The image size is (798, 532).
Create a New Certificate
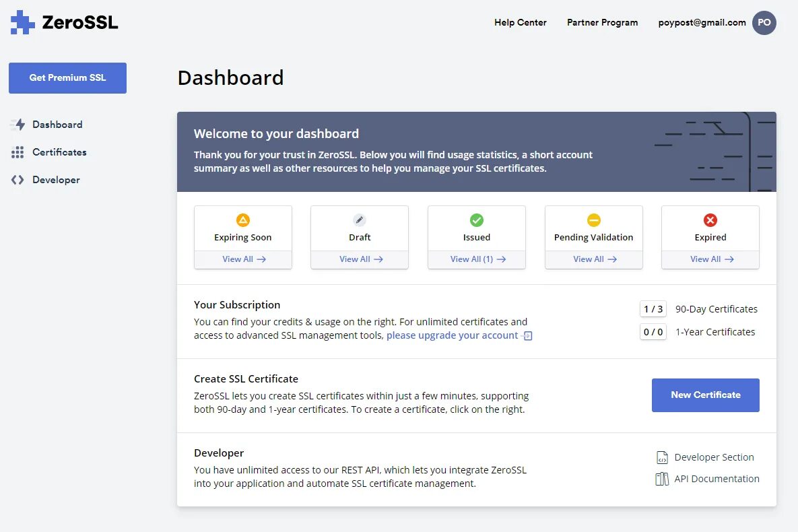point(705,395)
